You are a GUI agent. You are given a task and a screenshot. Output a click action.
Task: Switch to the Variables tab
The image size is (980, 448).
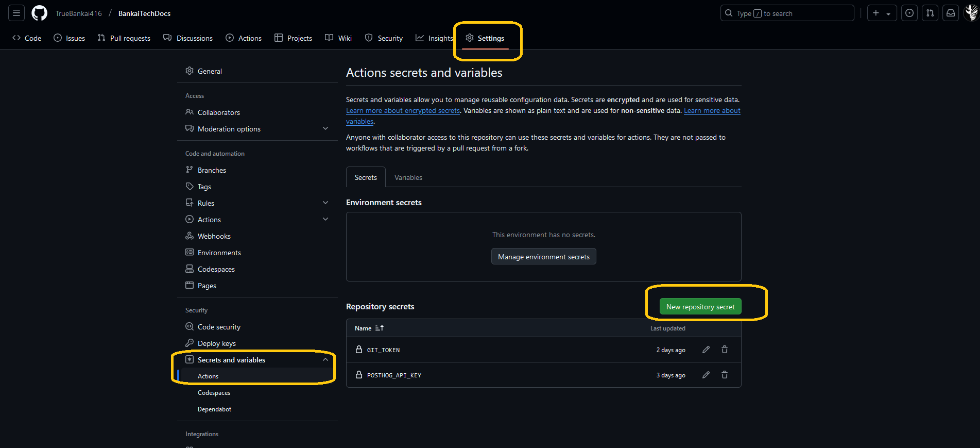click(408, 177)
